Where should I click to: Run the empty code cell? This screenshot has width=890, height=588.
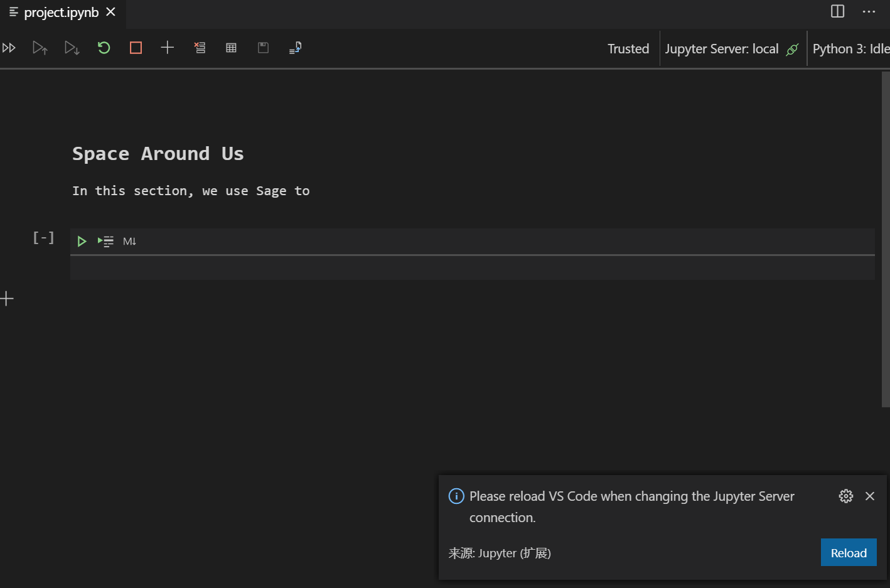82,241
